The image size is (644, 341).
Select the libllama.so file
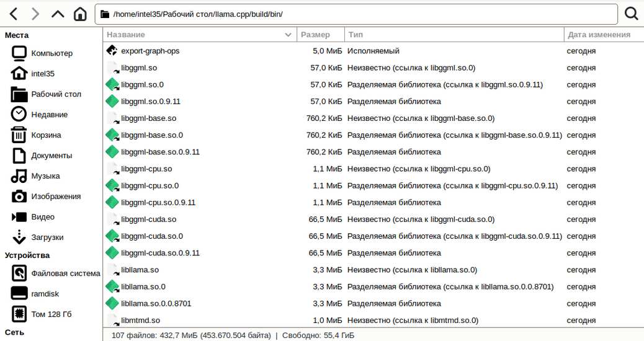click(140, 270)
